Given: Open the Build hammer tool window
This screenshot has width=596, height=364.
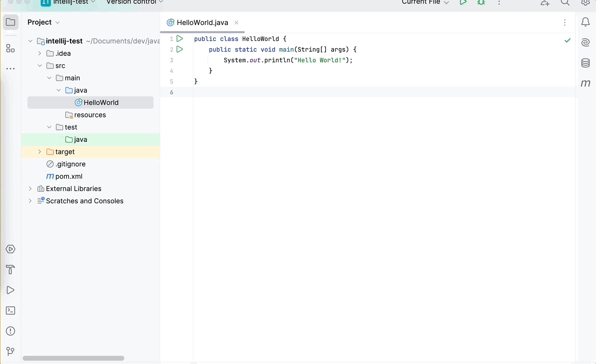Looking at the screenshot, I should click(x=11, y=270).
